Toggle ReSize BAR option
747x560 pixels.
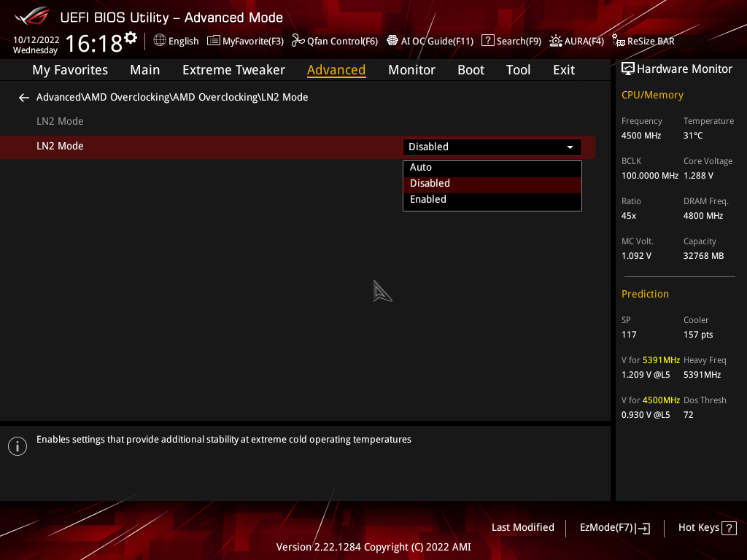(x=643, y=41)
